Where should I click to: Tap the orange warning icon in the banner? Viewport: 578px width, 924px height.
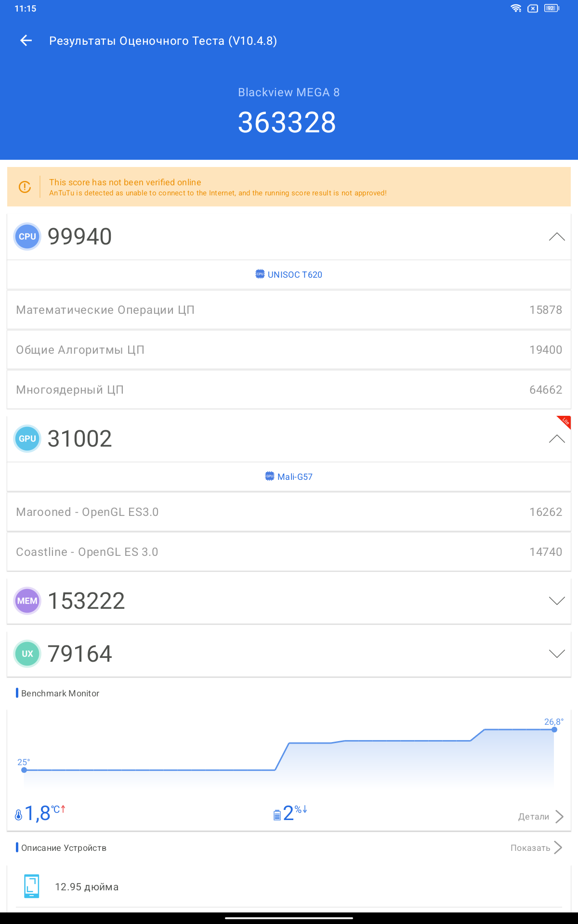coord(25,187)
